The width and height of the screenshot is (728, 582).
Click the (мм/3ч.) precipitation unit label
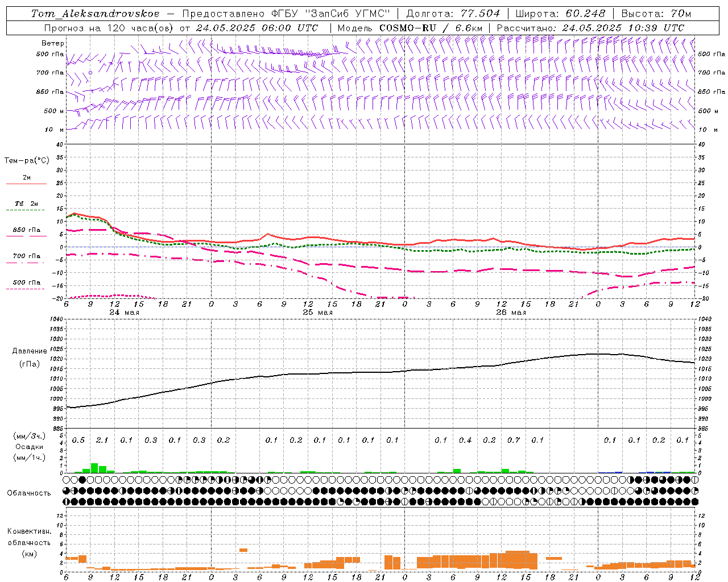coord(29,436)
